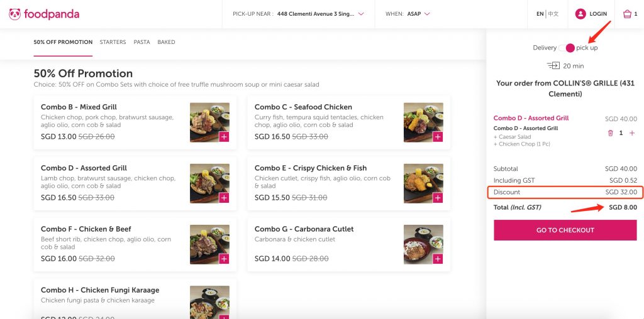This screenshot has width=644, height=319.
Task: Open the BAKED menu tab
Action: pos(166,42)
